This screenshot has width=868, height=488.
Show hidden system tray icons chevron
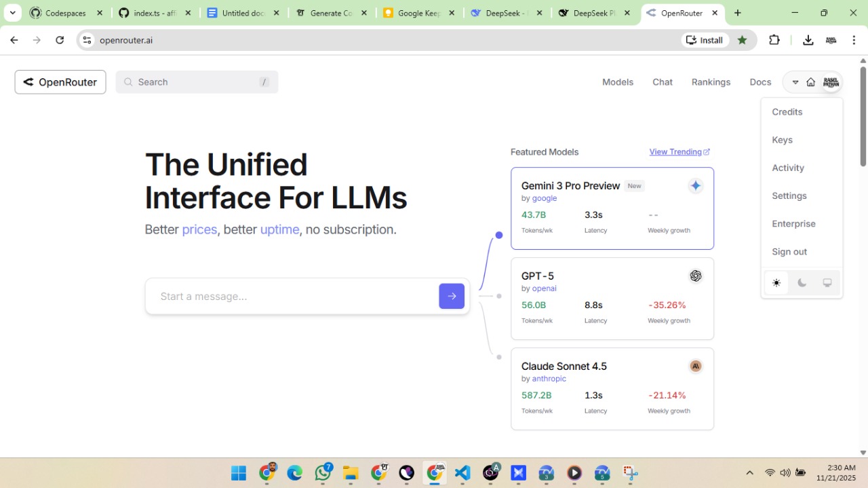[749, 473]
